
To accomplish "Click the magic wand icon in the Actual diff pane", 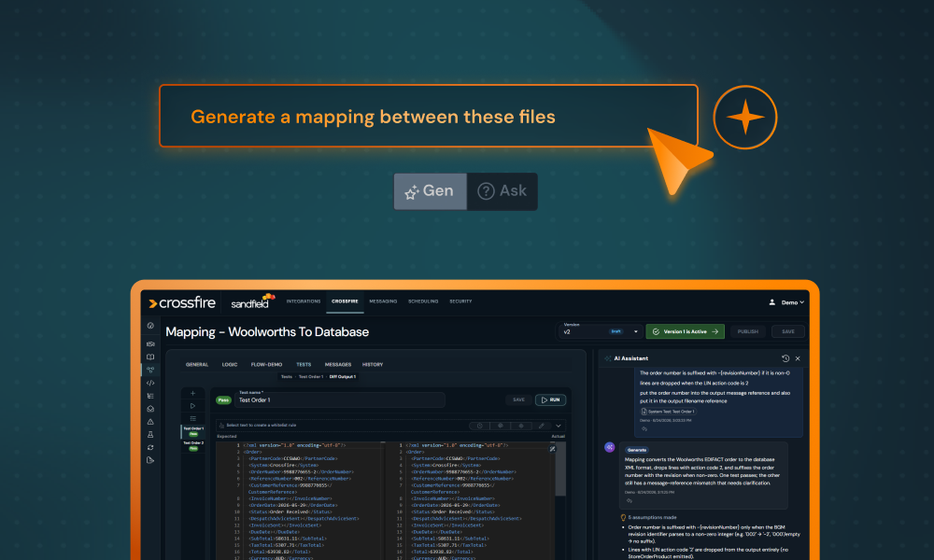I will coord(552,449).
